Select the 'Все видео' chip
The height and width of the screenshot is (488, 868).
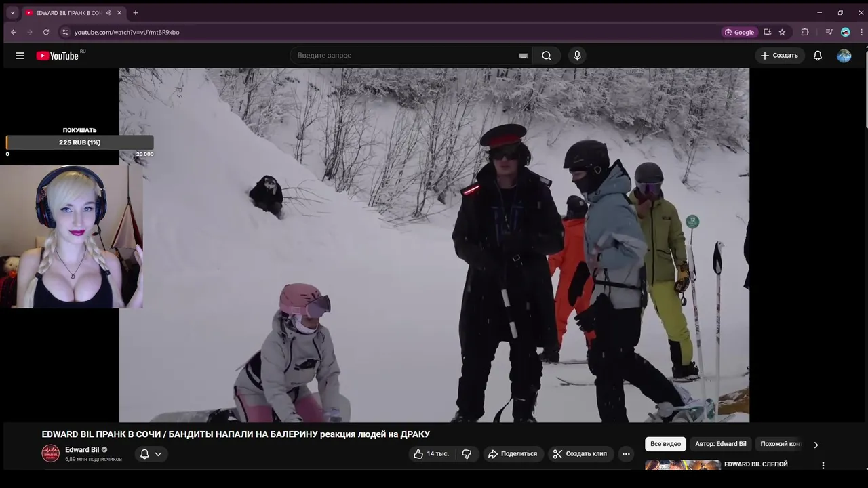665,445
